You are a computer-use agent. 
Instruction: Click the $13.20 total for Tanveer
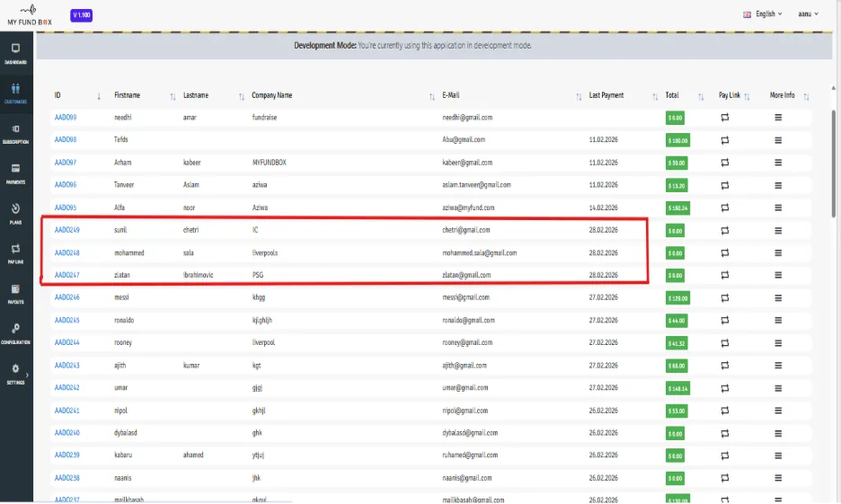(677, 185)
